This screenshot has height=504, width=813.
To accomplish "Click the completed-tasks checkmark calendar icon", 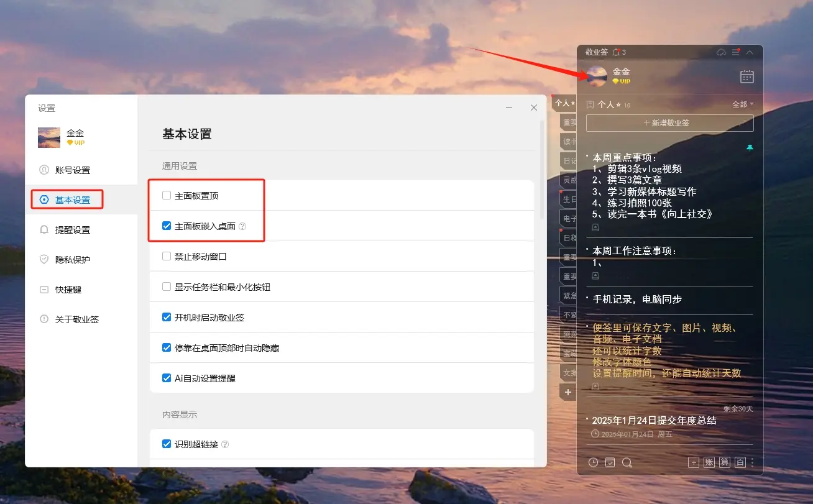I will (x=610, y=462).
